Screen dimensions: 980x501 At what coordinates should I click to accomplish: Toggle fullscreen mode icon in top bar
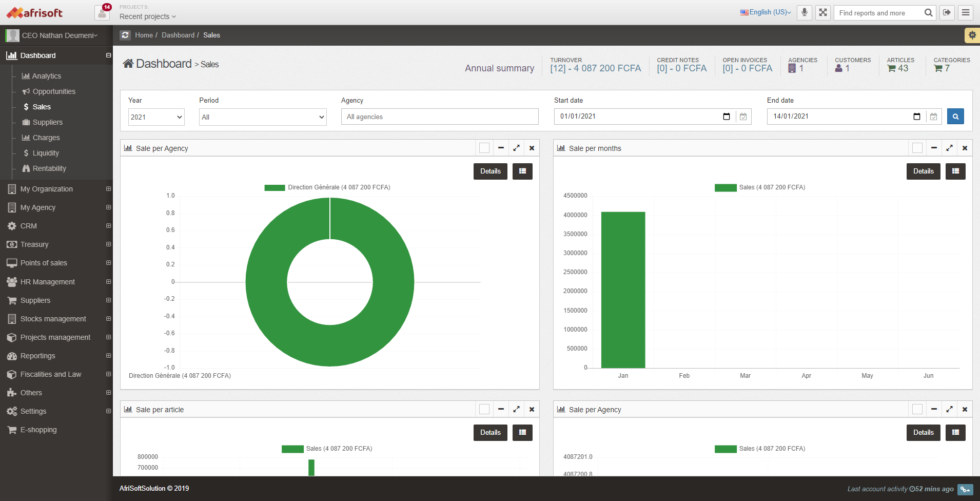823,13
